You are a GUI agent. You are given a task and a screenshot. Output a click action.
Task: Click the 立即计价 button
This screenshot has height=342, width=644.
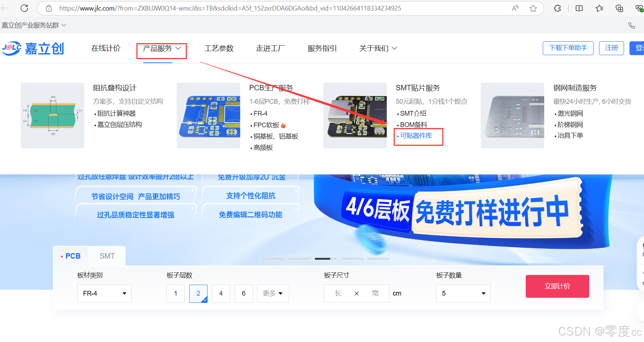point(557,286)
